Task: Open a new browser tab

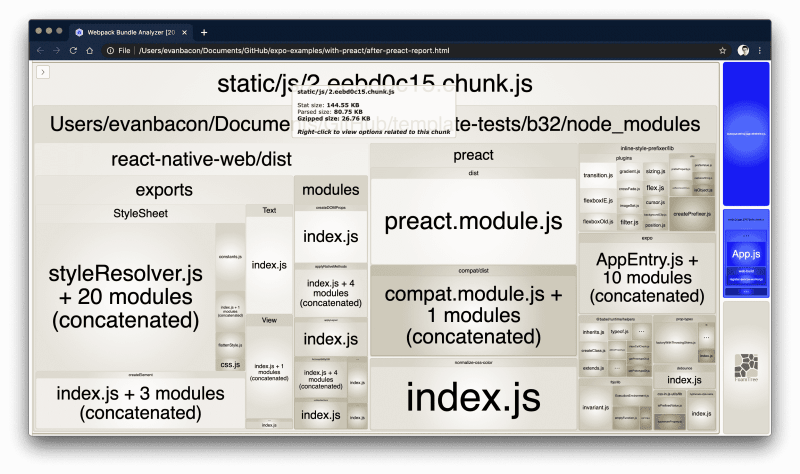Action: click(x=204, y=32)
